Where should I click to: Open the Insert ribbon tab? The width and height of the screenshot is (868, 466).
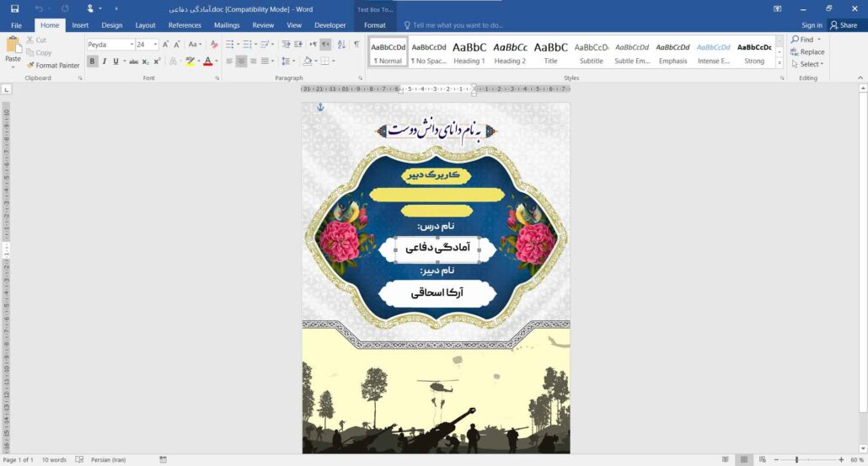[80, 25]
